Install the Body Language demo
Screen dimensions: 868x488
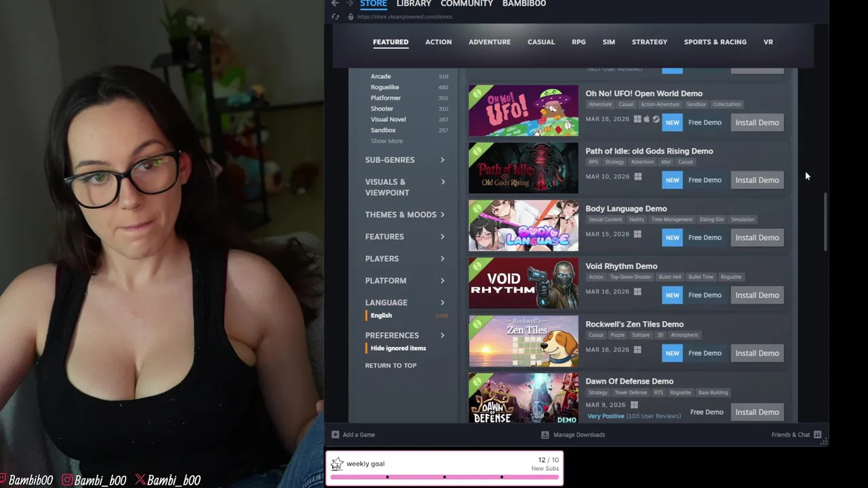(757, 238)
